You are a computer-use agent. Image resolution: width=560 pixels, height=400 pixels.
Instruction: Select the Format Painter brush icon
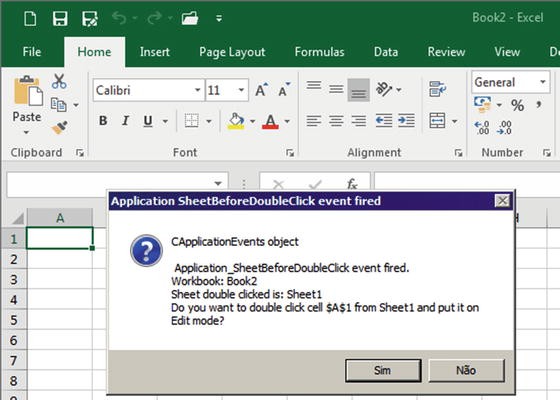click(59, 128)
